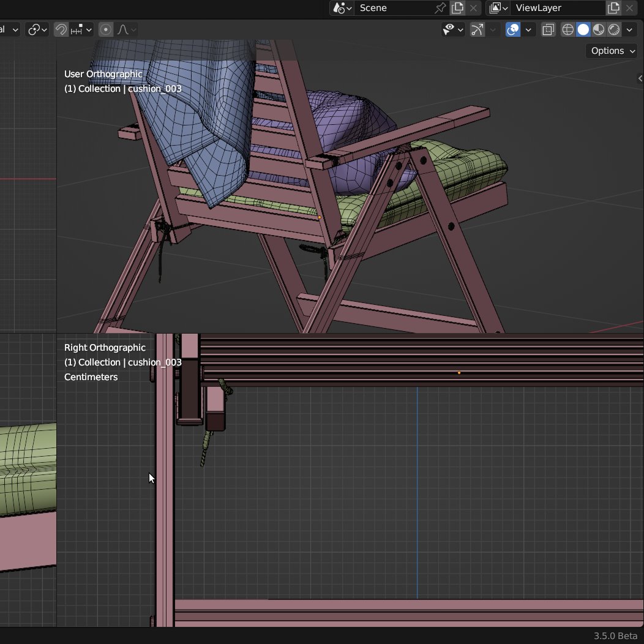Image resolution: width=644 pixels, height=644 pixels.
Task: Toggle X-Ray mode in the viewport
Action: pyautogui.click(x=548, y=29)
